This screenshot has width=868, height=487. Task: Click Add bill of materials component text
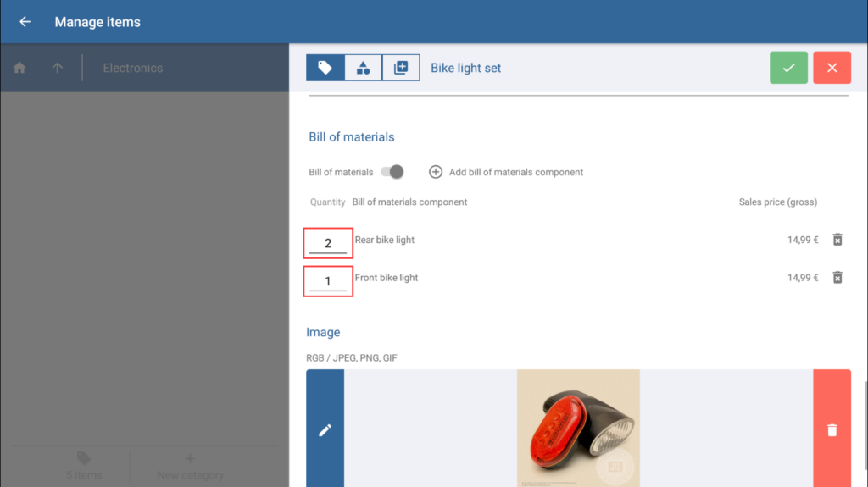click(x=515, y=172)
